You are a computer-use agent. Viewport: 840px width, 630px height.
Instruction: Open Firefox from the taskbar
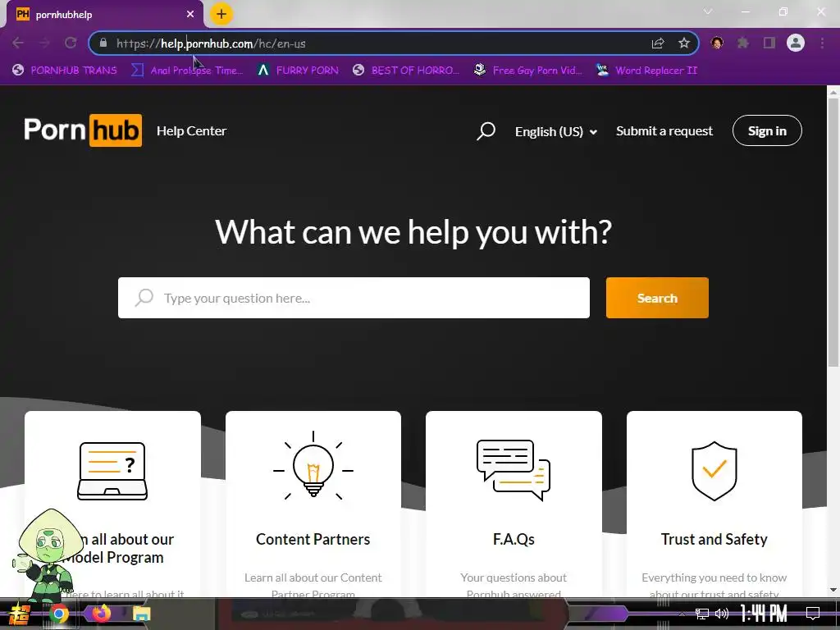pos(101,614)
